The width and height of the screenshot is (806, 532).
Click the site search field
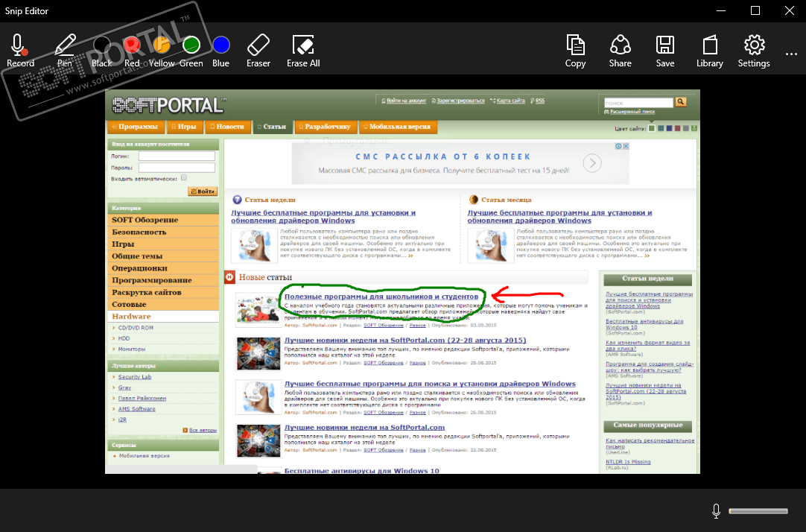point(638,103)
